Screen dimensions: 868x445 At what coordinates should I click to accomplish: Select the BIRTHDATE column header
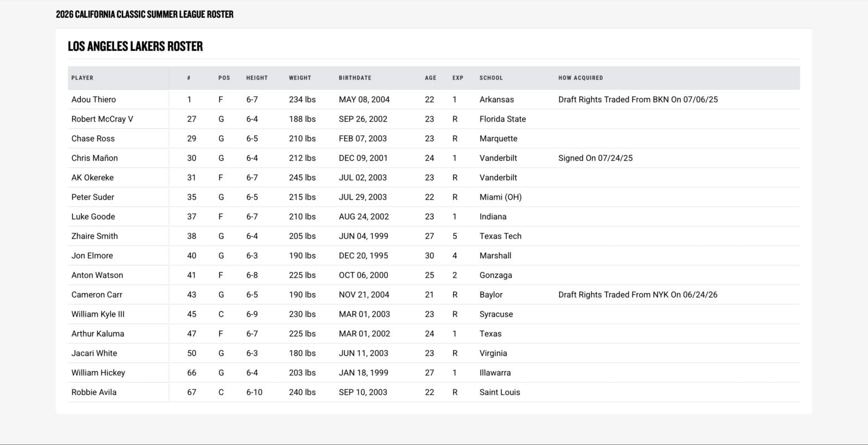point(355,78)
